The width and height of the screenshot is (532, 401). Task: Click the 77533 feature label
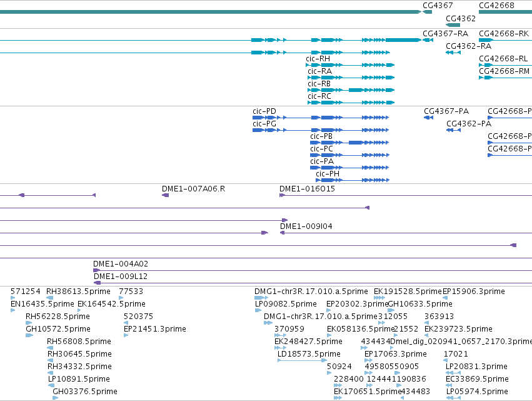click(x=131, y=292)
